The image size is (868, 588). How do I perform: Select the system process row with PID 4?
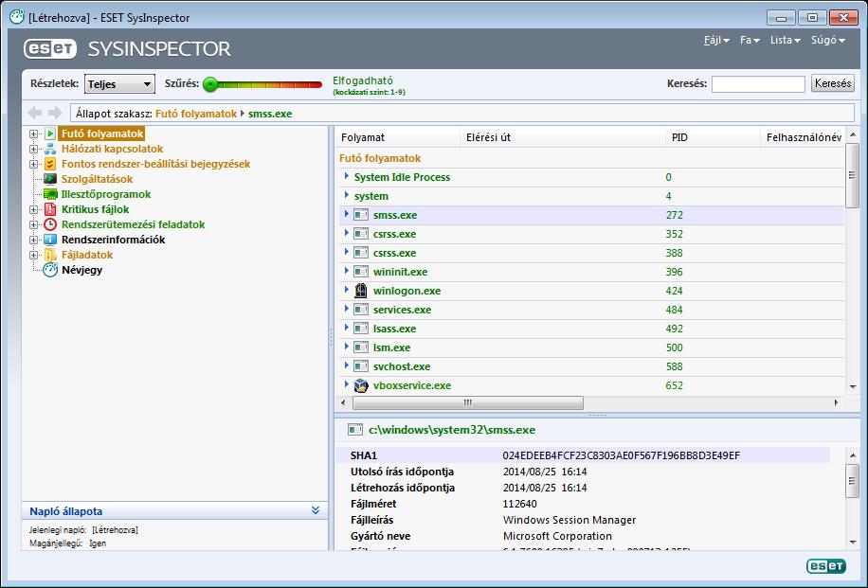591,196
